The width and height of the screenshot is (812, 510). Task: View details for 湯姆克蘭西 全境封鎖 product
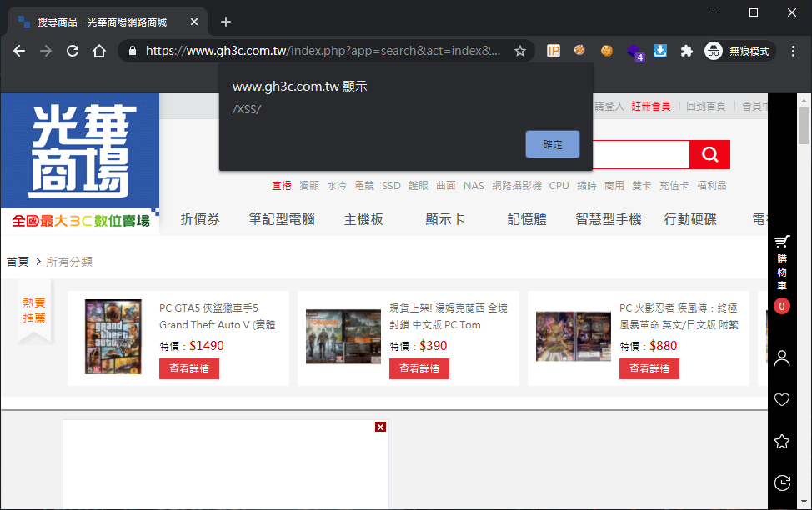click(419, 368)
